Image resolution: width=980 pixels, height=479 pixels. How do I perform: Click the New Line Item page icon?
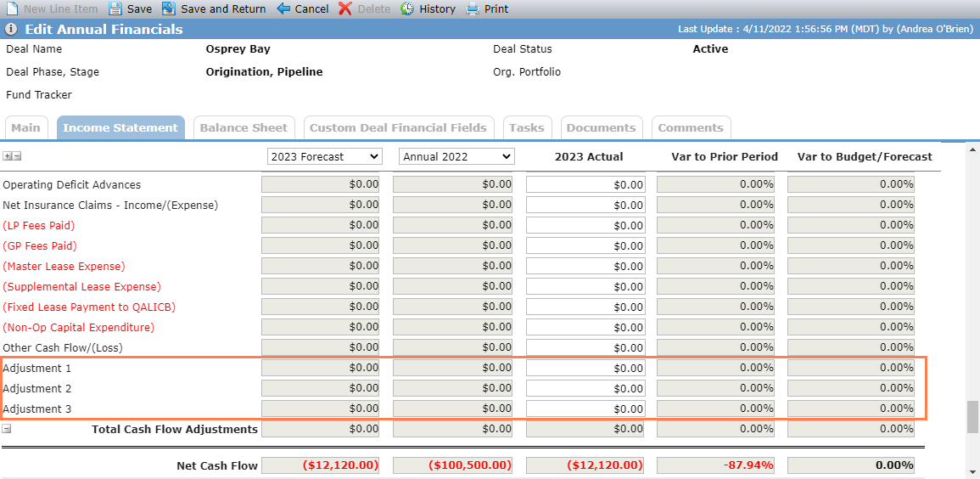coord(12,8)
